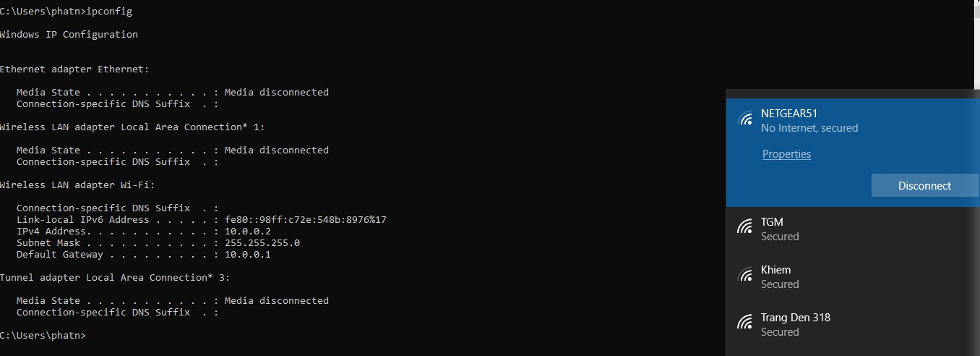Select the TGM network name
980x356 pixels.
coord(772,222)
